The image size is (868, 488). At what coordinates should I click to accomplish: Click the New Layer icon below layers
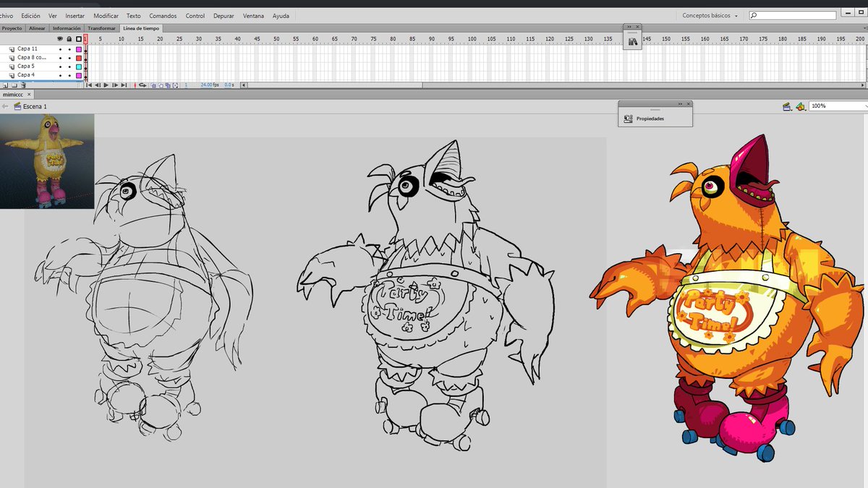pos(4,85)
